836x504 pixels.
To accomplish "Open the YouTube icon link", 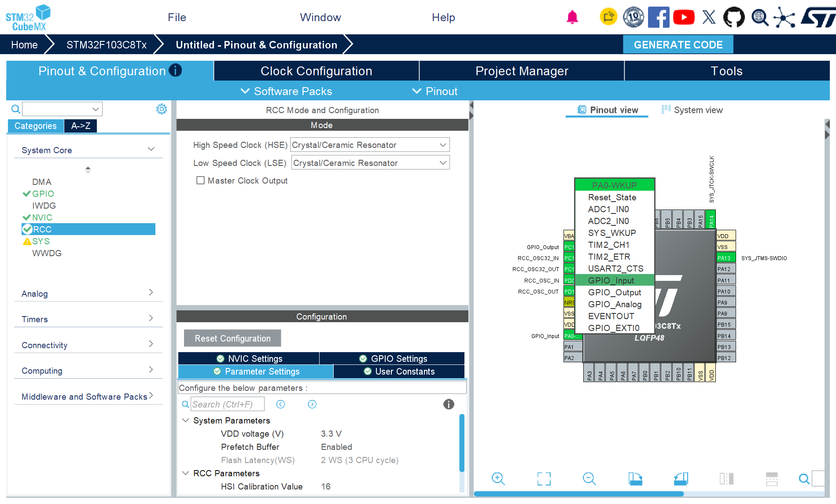I will pyautogui.click(x=684, y=17).
